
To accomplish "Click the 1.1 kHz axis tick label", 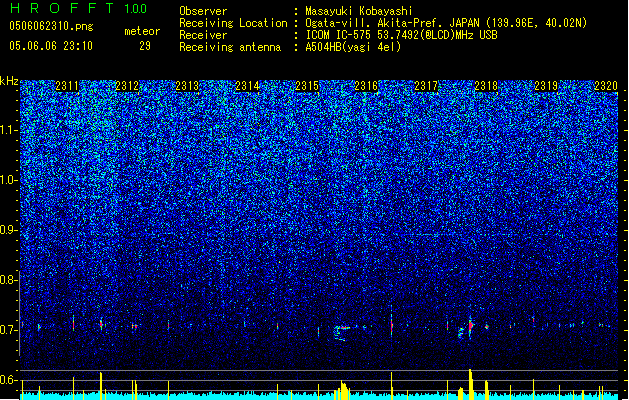I will coord(9,130).
